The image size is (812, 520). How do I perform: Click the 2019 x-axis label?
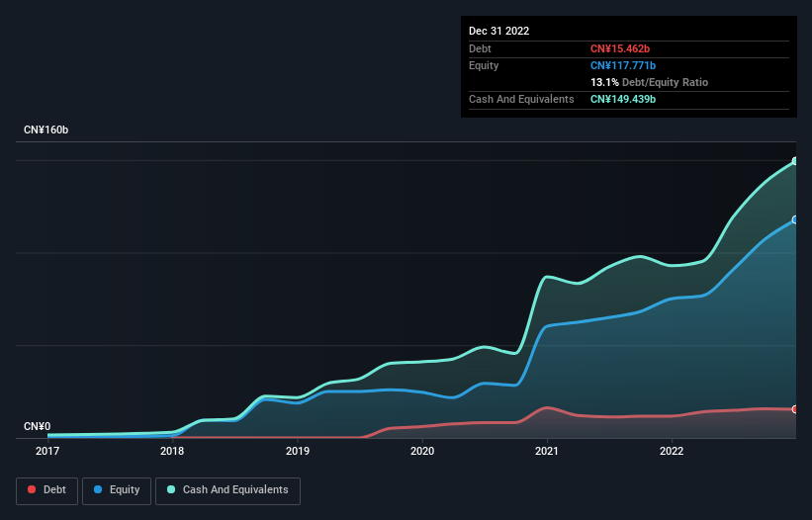pyautogui.click(x=298, y=451)
